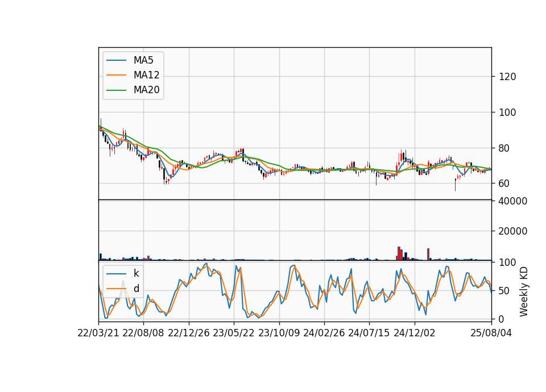Image resolution: width=546 pixels, height=392 pixels.
Task: Click the MA20 legend label
Action: [x=146, y=90]
